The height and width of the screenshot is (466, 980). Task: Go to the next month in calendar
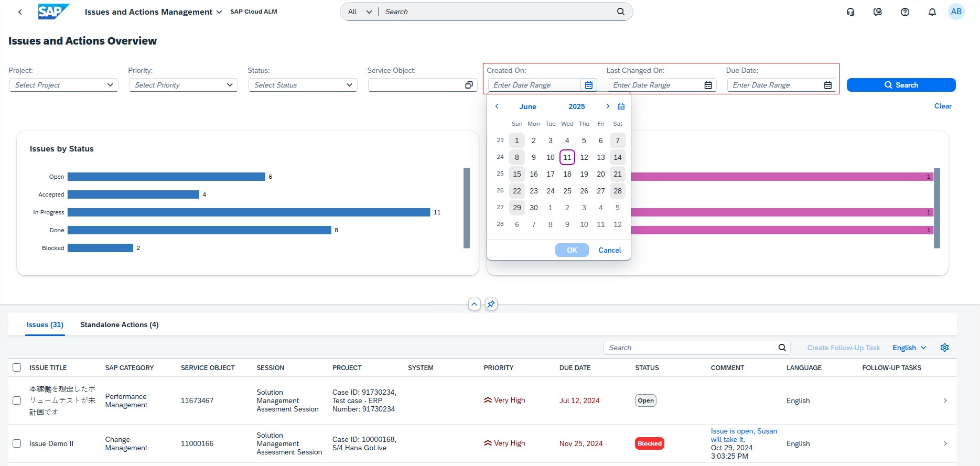608,106
